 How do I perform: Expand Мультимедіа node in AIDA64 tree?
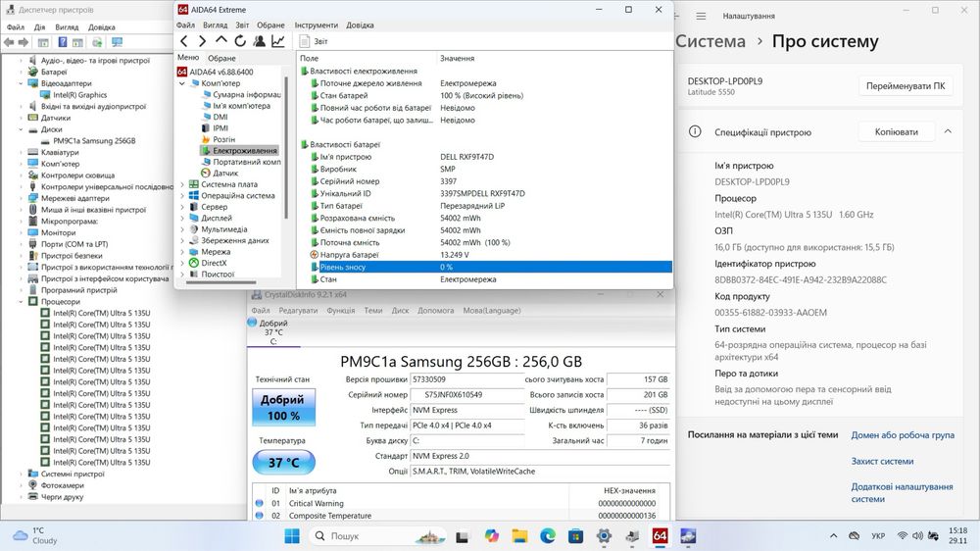(182, 229)
